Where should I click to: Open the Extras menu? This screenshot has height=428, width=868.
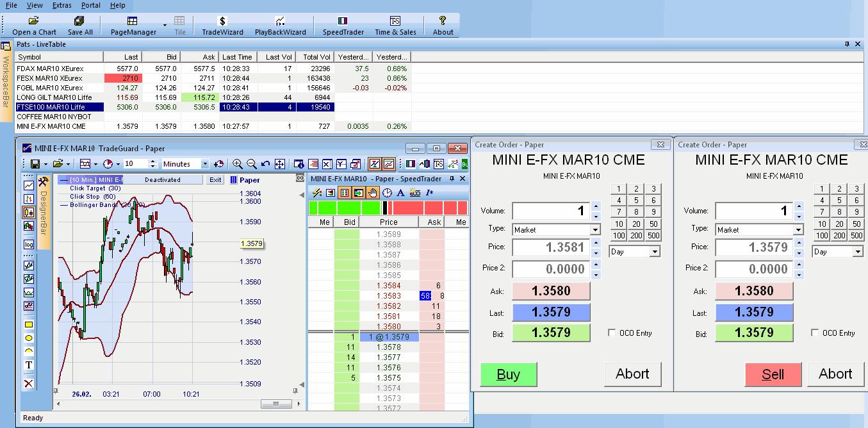62,5
